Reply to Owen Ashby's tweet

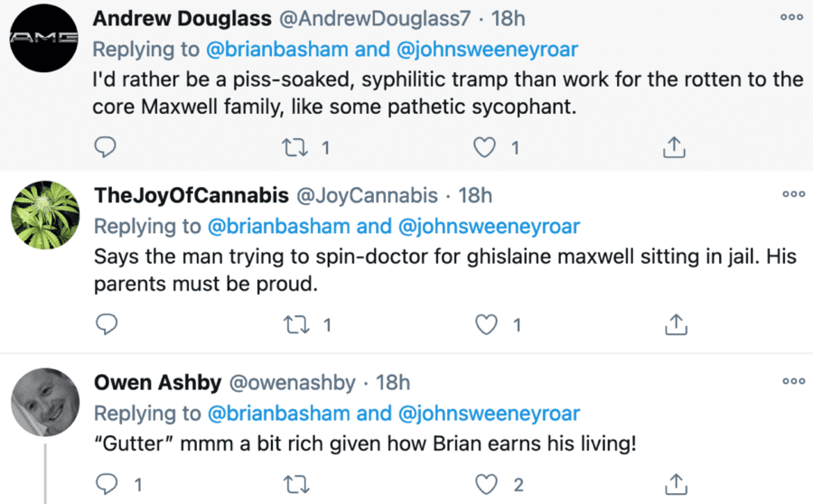coord(107,485)
